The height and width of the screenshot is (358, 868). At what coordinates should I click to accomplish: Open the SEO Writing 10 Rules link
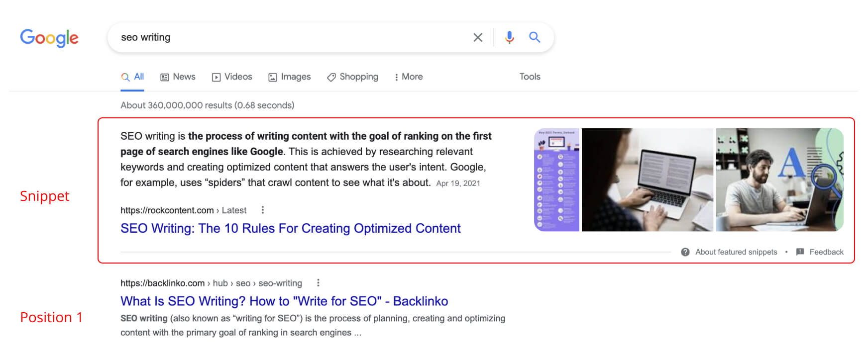click(290, 228)
